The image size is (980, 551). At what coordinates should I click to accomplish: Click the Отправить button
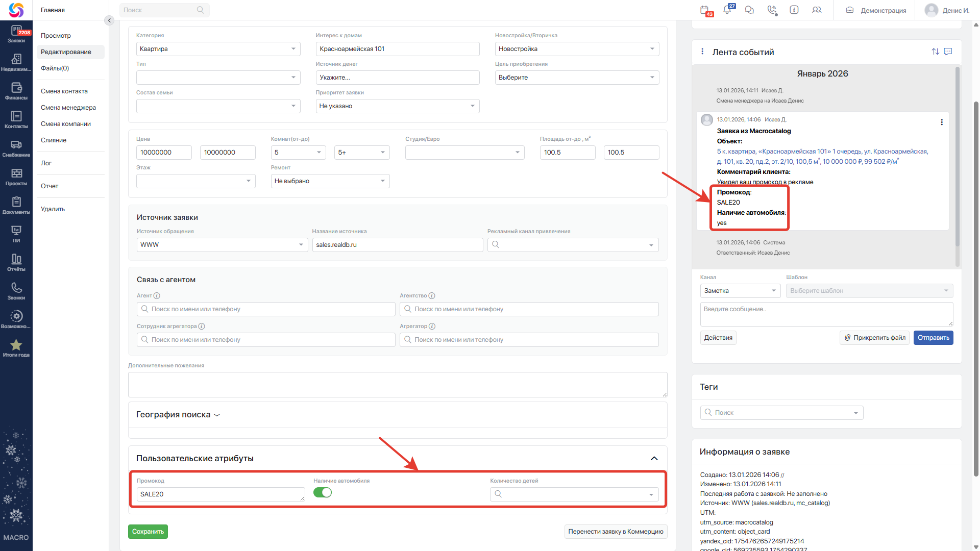[x=933, y=338]
